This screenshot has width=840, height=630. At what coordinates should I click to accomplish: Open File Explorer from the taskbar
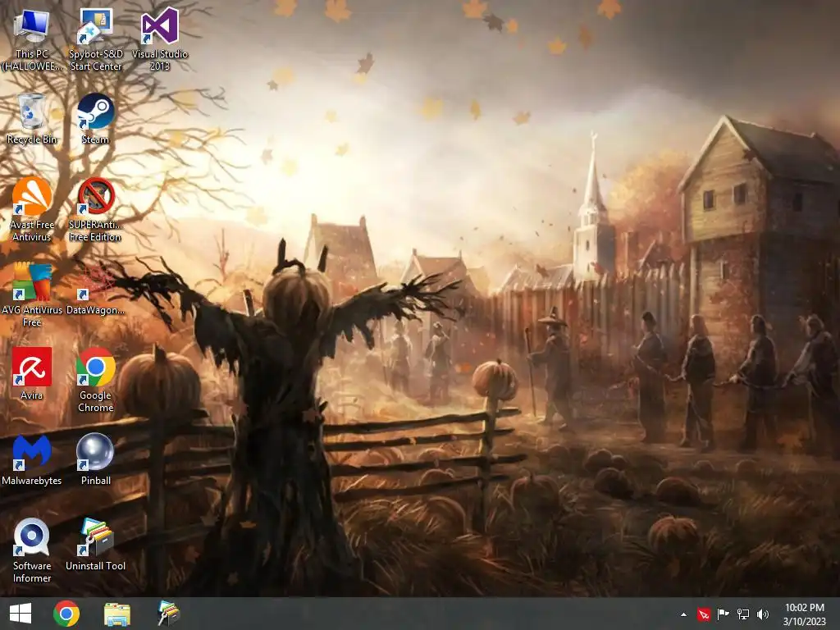pos(116,614)
